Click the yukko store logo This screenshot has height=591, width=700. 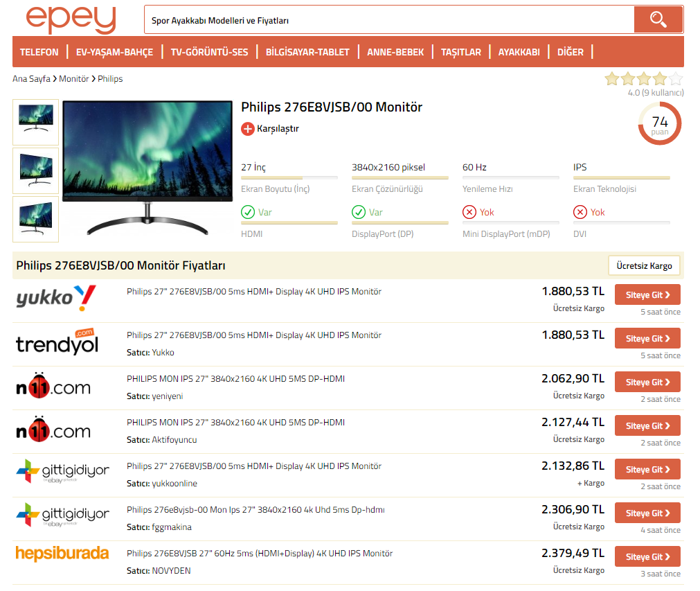pyautogui.click(x=56, y=299)
